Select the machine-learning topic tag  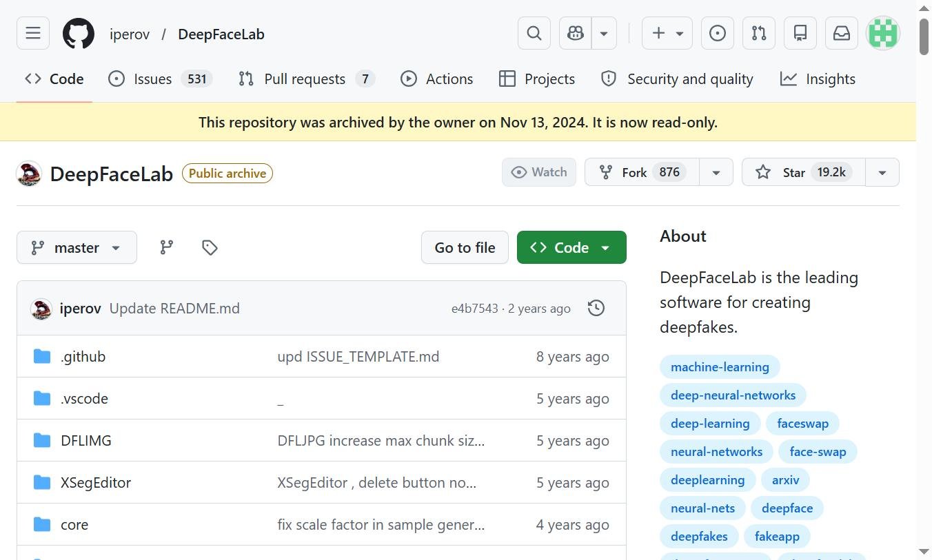pos(720,367)
